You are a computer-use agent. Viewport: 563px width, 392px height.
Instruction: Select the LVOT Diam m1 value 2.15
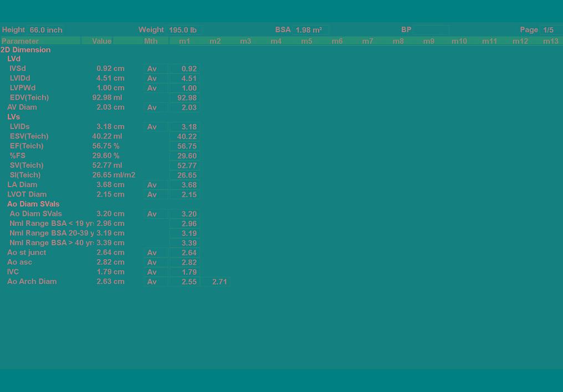click(x=185, y=195)
